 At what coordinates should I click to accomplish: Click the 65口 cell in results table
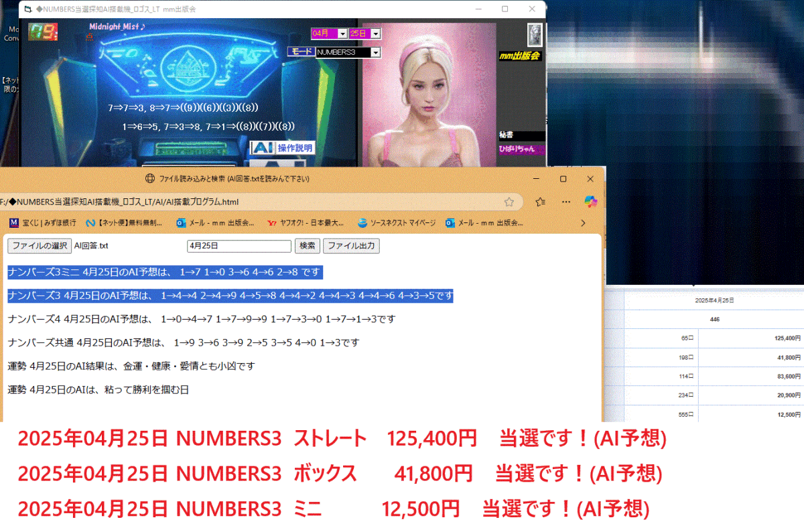coord(661,338)
